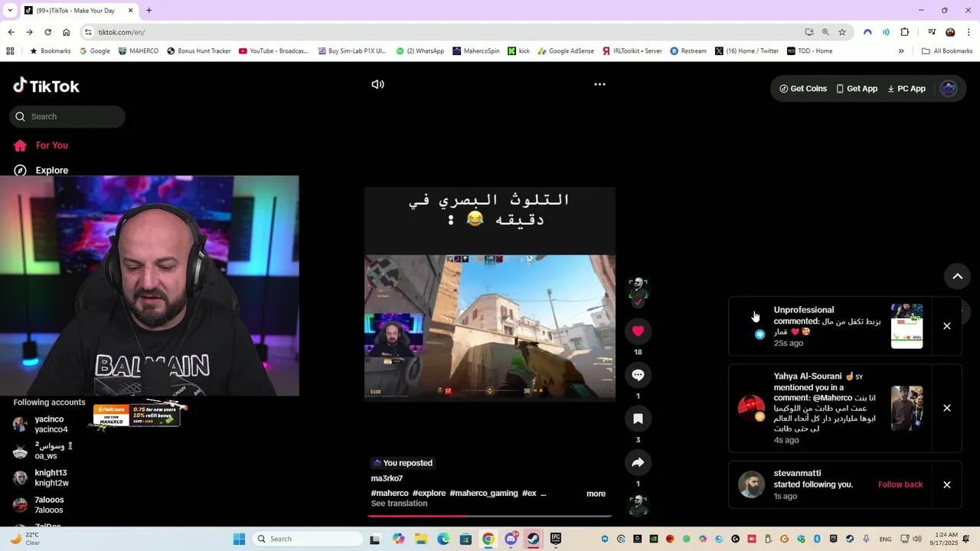Viewport: 980px width, 551px height.
Task: Click the #maherco hashtag
Action: [x=390, y=494]
